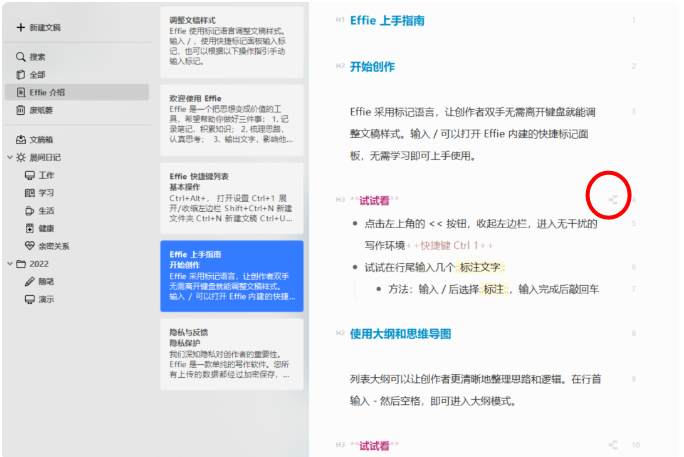Image resolution: width=684 pixels, height=457 pixels.
Task: Click mind-map icon beside 试试看 under 开始创作
Action: click(x=613, y=200)
